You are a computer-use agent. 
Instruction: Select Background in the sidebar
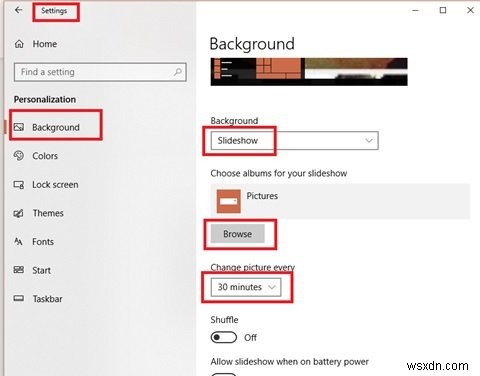(x=56, y=127)
